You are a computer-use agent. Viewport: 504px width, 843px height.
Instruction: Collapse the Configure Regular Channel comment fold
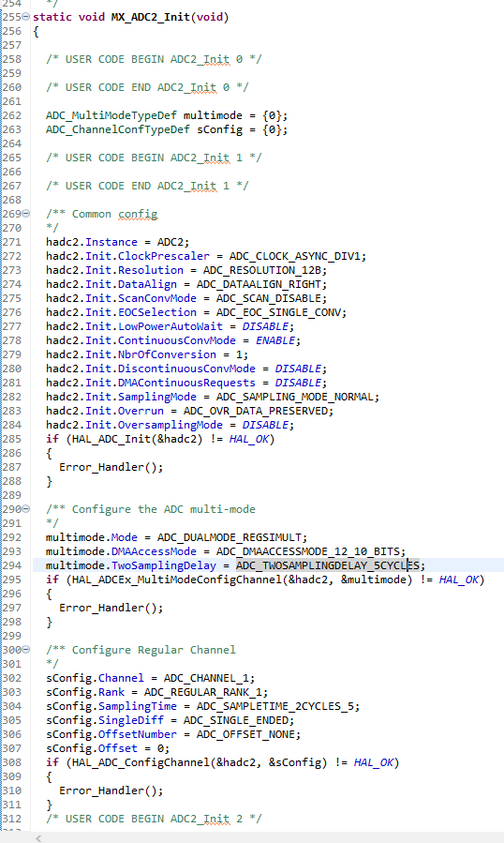click(x=26, y=650)
